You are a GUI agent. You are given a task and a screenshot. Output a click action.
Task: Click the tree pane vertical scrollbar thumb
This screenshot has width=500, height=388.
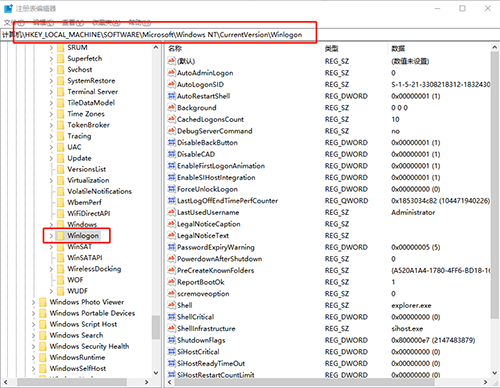156,327
